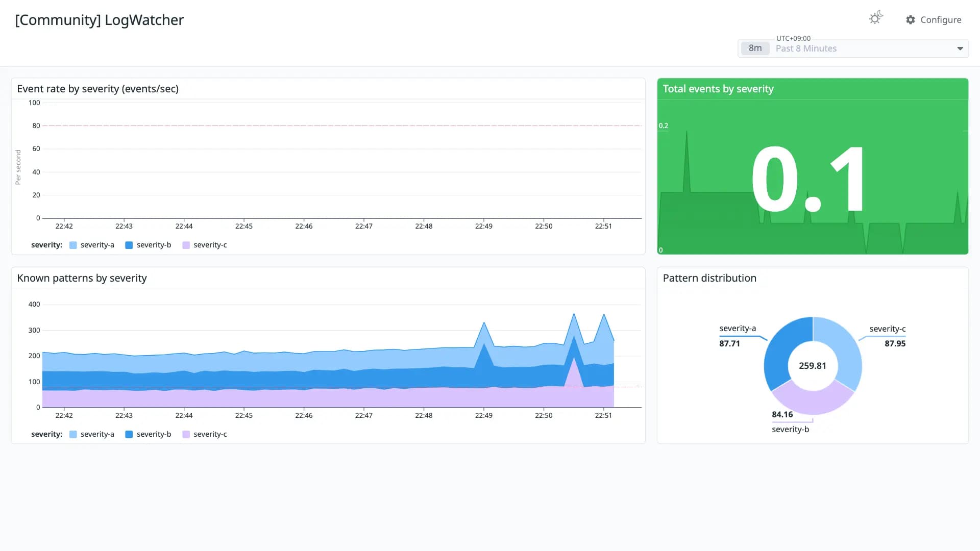Click the 8m time badge
This screenshot has width=980, height=551.
click(x=755, y=48)
